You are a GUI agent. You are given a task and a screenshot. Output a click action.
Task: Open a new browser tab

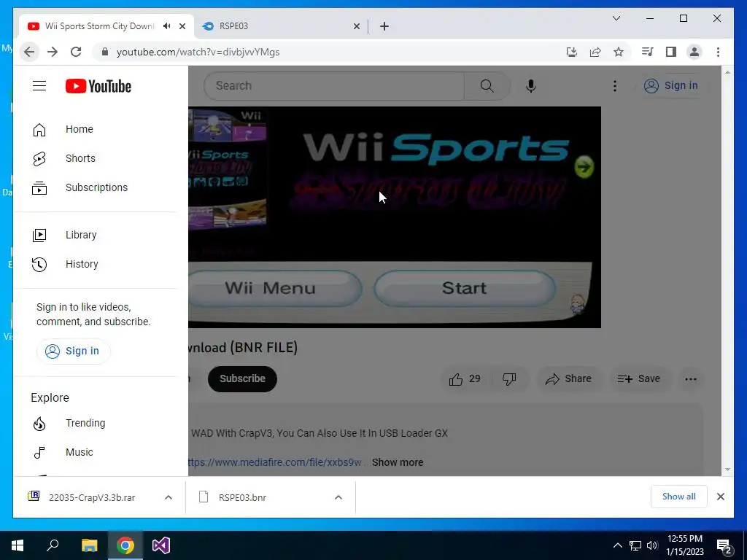tap(384, 26)
